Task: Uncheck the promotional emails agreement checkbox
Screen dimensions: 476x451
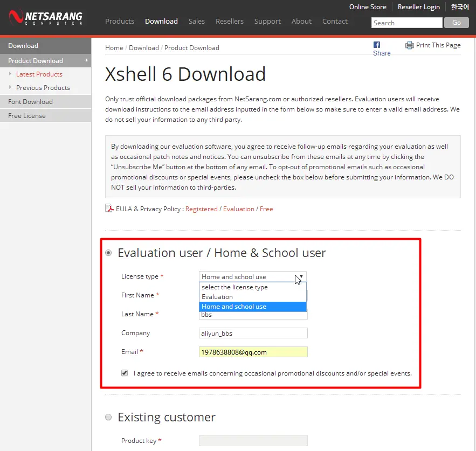Action: (125, 373)
